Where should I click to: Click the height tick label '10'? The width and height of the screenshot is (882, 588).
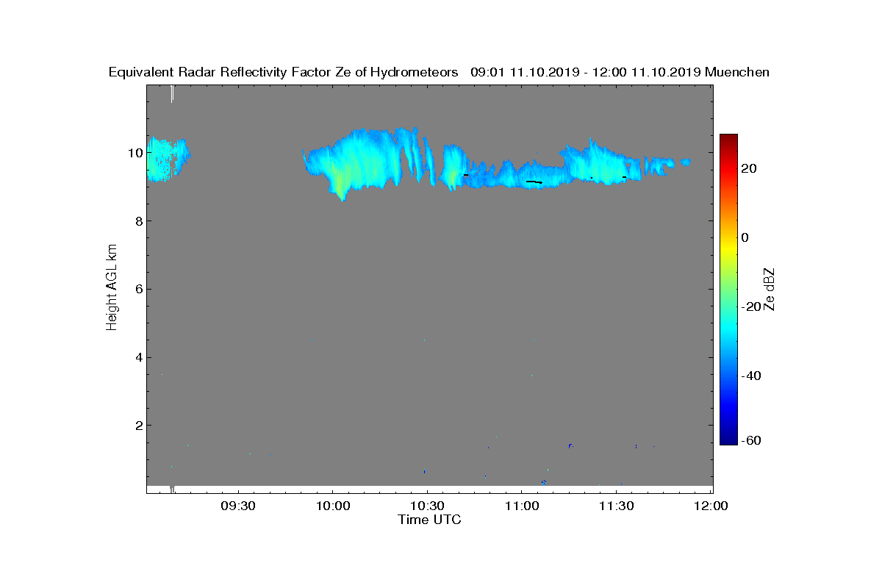coord(134,153)
